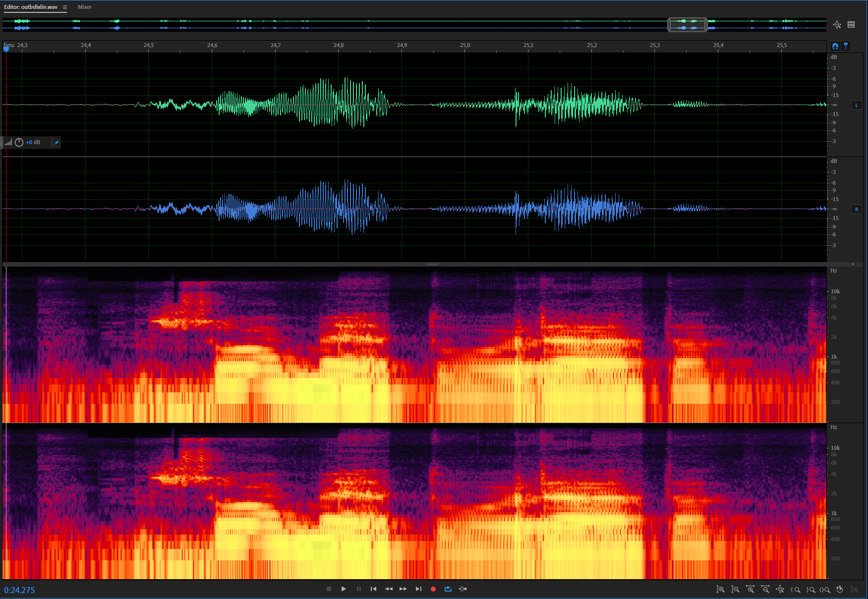Screen dimensions: 868x599
Task: Zoom out time horizontally
Action: coord(765,590)
